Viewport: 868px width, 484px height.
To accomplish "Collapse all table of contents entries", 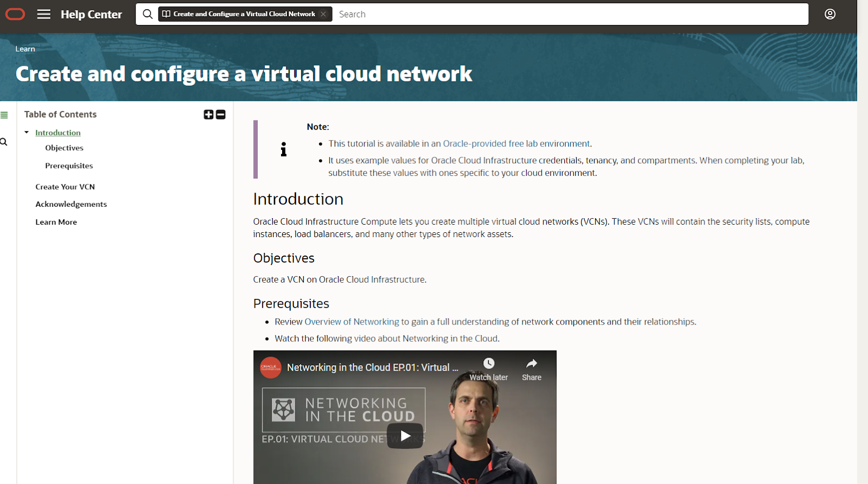I will coord(221,114).
